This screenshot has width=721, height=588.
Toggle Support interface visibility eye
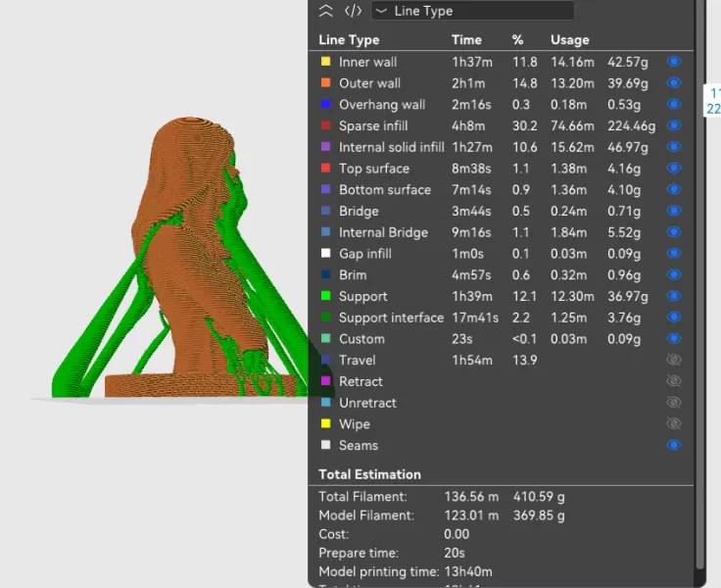click(674, 318)
